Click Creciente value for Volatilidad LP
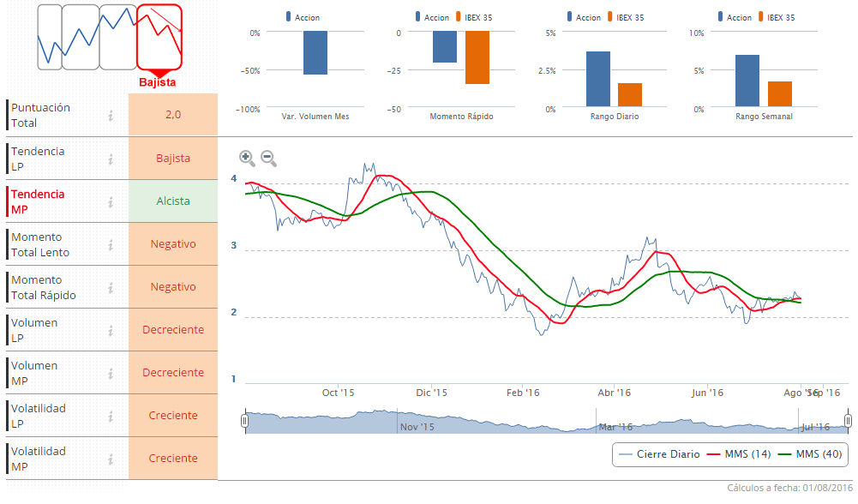The height and width of the screenshot is (504, 858). [x=173, y=416]
